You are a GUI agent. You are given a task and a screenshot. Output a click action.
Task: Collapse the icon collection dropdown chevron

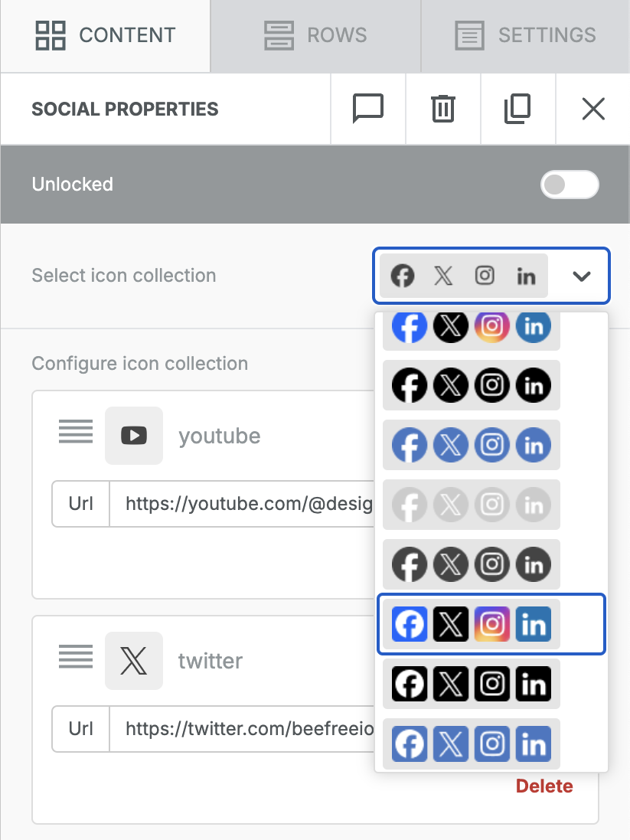point(582,276)
